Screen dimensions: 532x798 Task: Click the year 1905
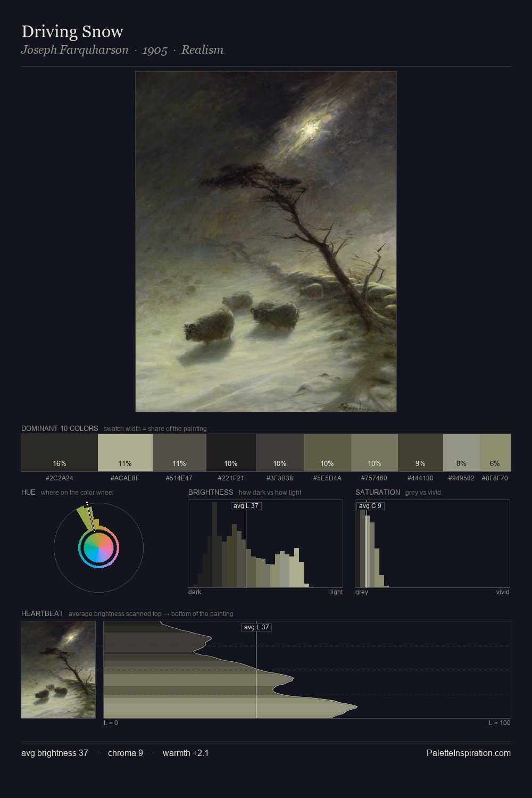155,50
